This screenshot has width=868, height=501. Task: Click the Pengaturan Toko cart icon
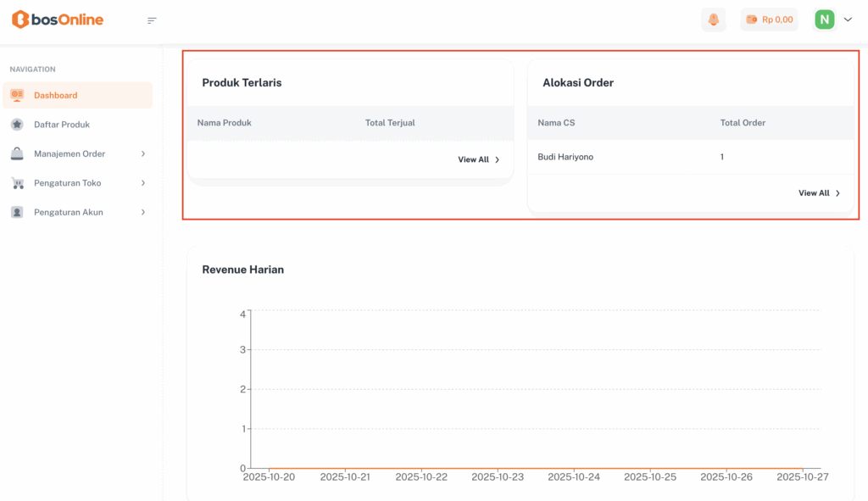coord(17,183)
